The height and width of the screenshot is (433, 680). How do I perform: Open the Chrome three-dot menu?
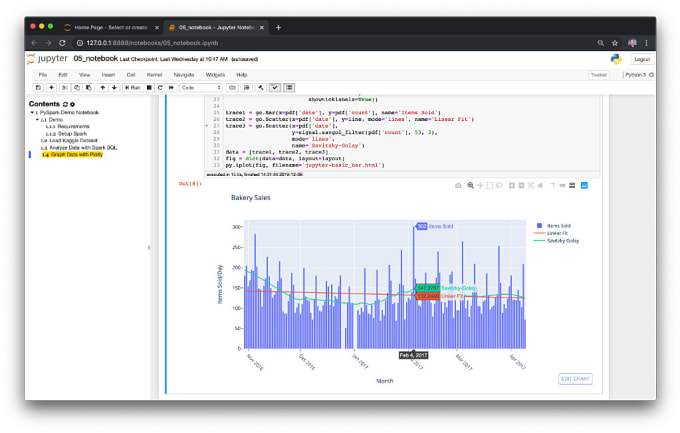pos(646,43)
